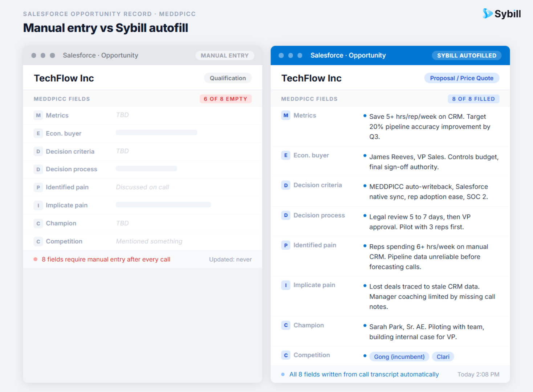Image resolution: width=533 pixels, height=392 pixels.
Task: Click TechFlow Inc title in manual entry panel
Action: pyautogui.click(x=64, y=78)
